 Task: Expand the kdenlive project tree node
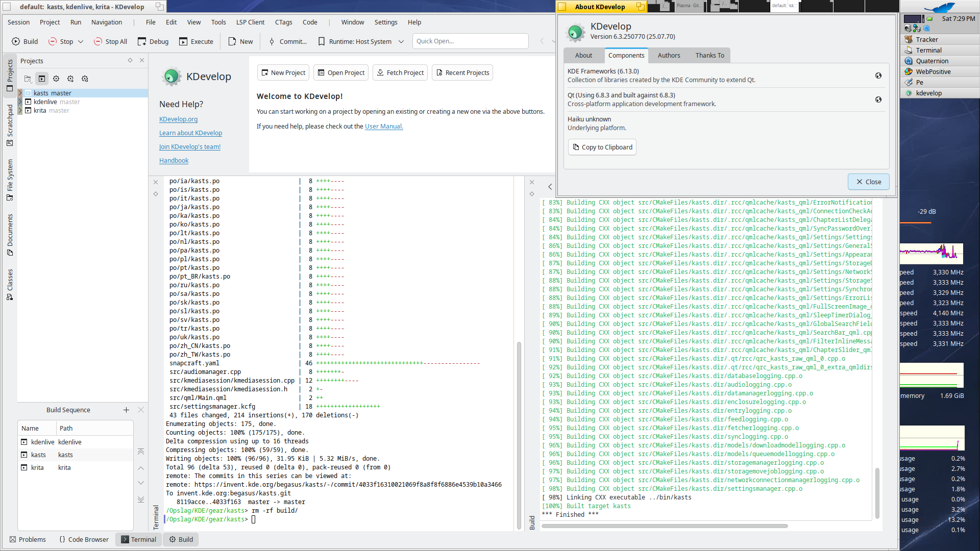20,102
